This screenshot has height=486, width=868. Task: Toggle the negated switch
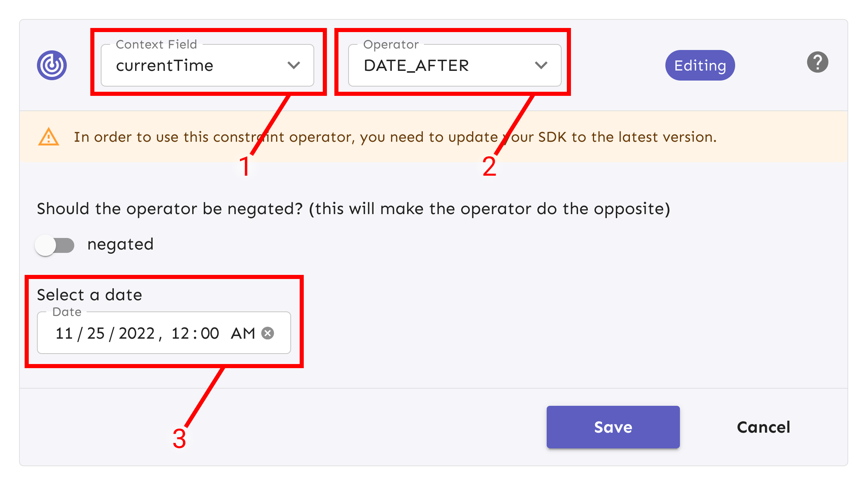[55, 245]
